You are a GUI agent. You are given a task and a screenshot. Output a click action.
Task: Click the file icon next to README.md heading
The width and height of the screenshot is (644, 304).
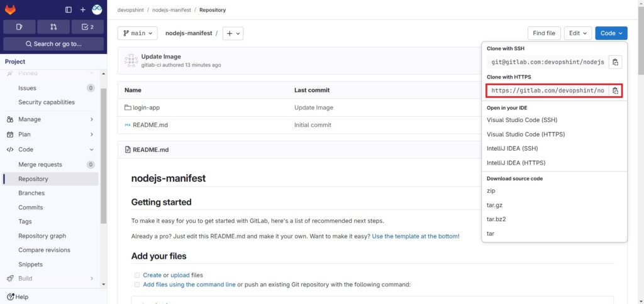(128, 149)
